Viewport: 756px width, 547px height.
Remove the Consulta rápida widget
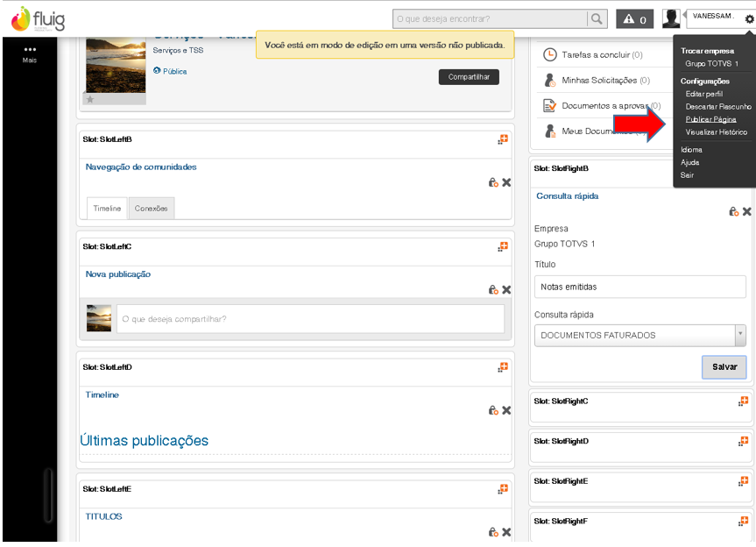click(x=747, y=211)
